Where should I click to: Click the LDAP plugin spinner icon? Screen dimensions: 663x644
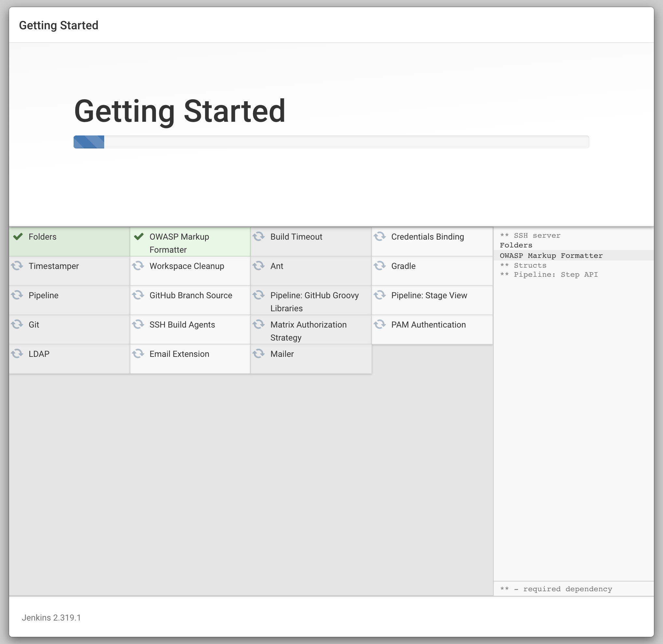(x=18, y=354)
